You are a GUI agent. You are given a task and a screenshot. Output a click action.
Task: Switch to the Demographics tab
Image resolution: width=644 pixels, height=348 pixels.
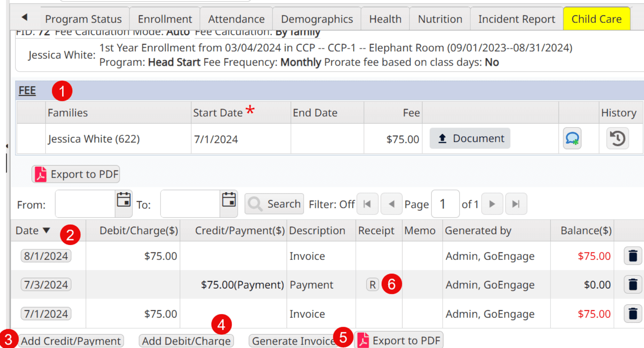[317, 19]
